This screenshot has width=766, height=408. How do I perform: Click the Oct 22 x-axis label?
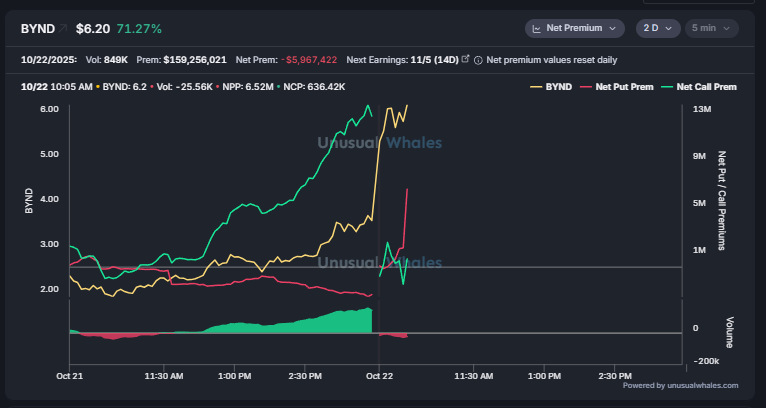tap(379, 376)
